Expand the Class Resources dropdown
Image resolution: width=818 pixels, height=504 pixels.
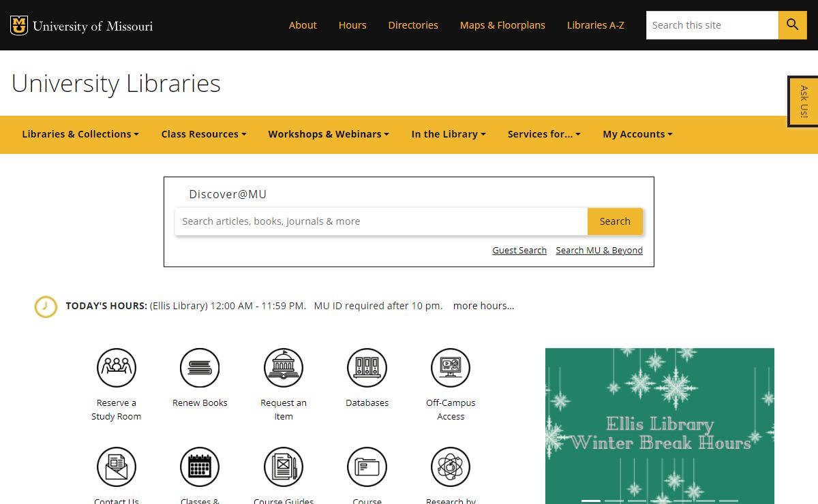click(x=204, y=134)
